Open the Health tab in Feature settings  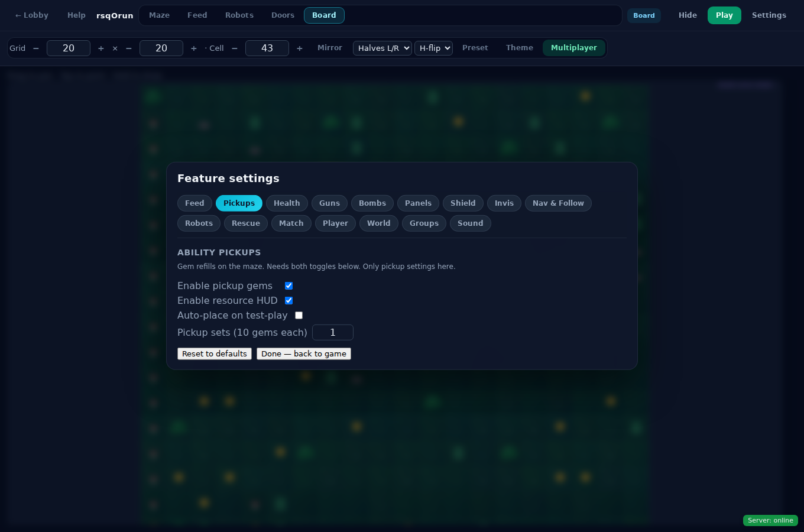pos(287,203)
